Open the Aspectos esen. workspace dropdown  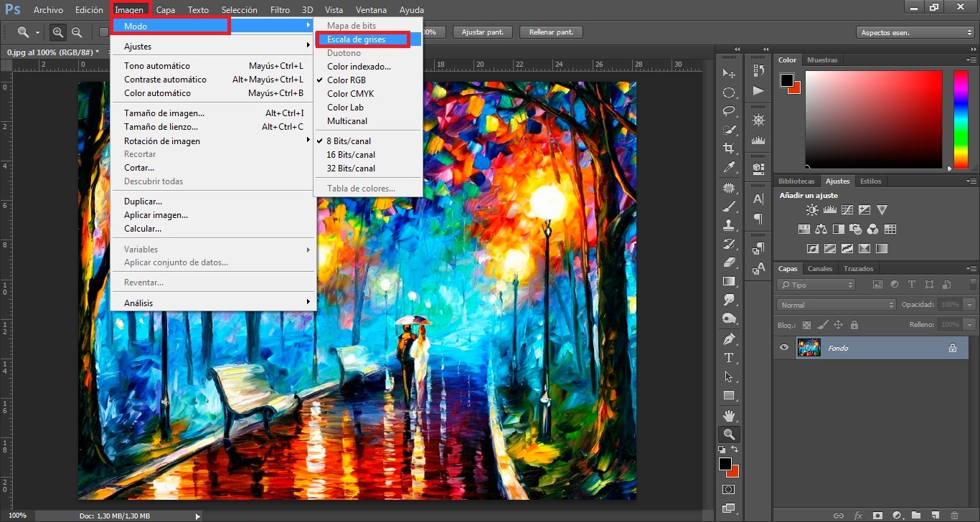(915, 32)
